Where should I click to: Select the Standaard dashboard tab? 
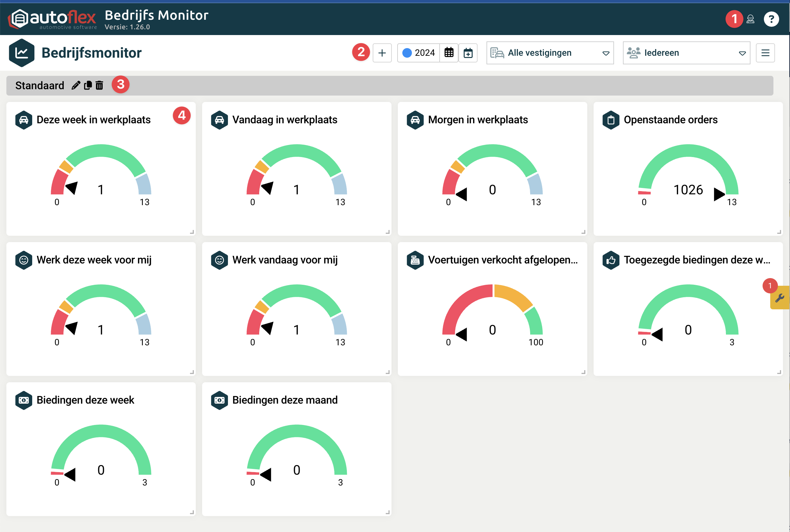pos(40,85)
